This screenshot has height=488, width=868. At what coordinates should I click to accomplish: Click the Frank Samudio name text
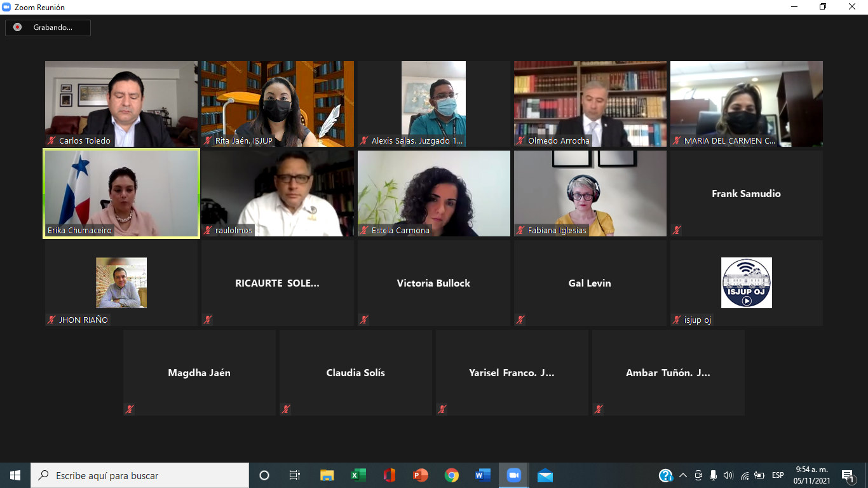point(746,194)
